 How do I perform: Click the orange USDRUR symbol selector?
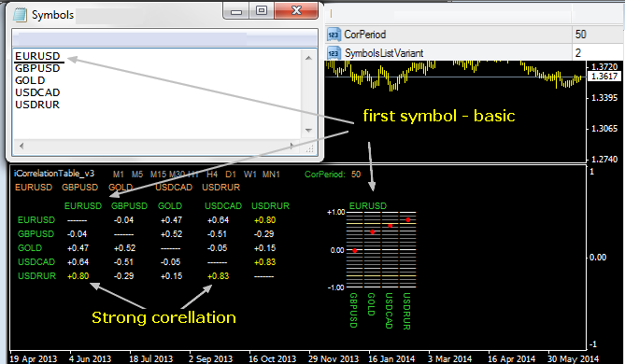pos(220,188)
